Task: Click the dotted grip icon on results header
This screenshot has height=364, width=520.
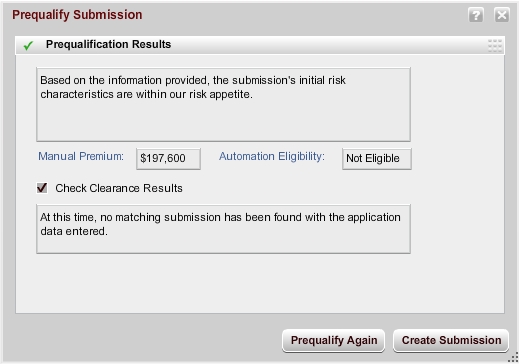Action: pos(495,45)
